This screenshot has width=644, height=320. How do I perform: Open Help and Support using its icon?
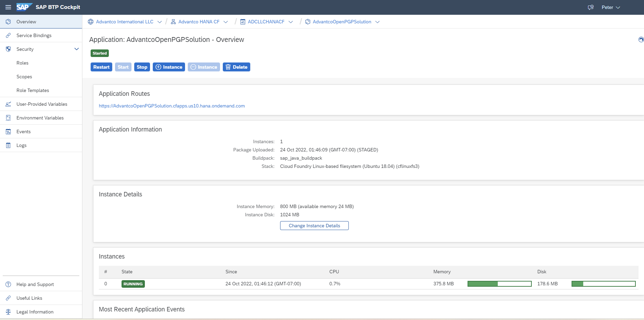[8, 284]
